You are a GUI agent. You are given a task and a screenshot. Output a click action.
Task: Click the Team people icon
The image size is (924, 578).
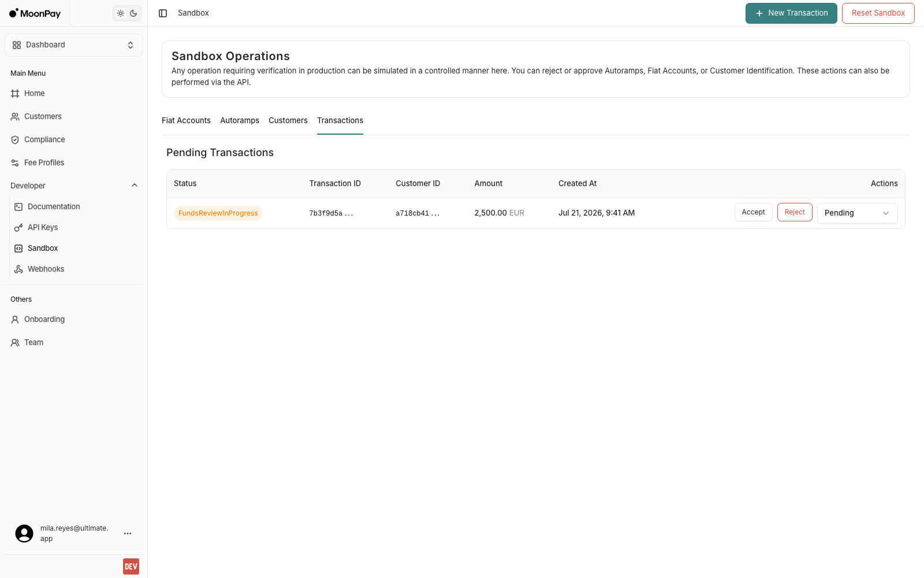15,343
